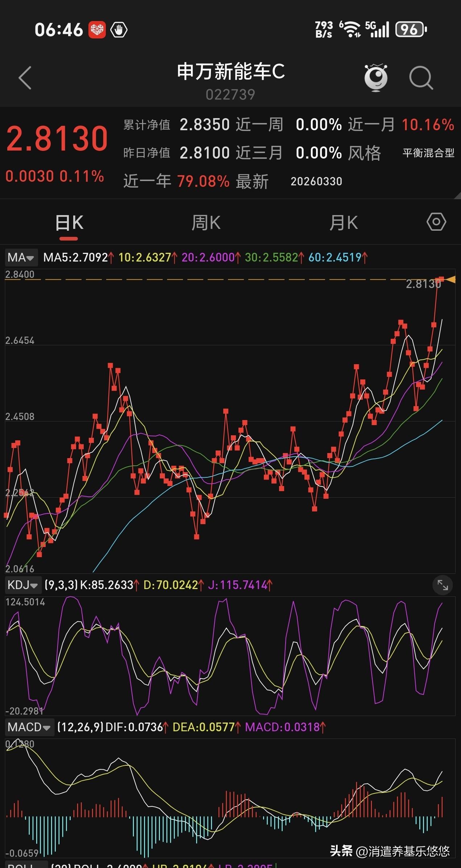This screenshot has height=868, width=461.
Task: Tap the daily change 0.0030 0.11%
Action: pos(55,176)
